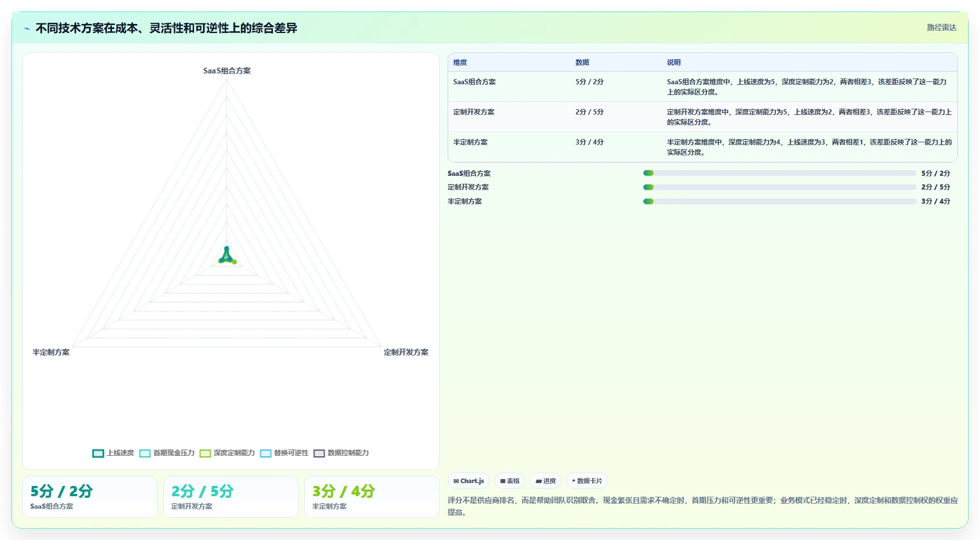980x540 pixels.
Task: Click the SaaS组合方案 progress bar
Action: 780,173
